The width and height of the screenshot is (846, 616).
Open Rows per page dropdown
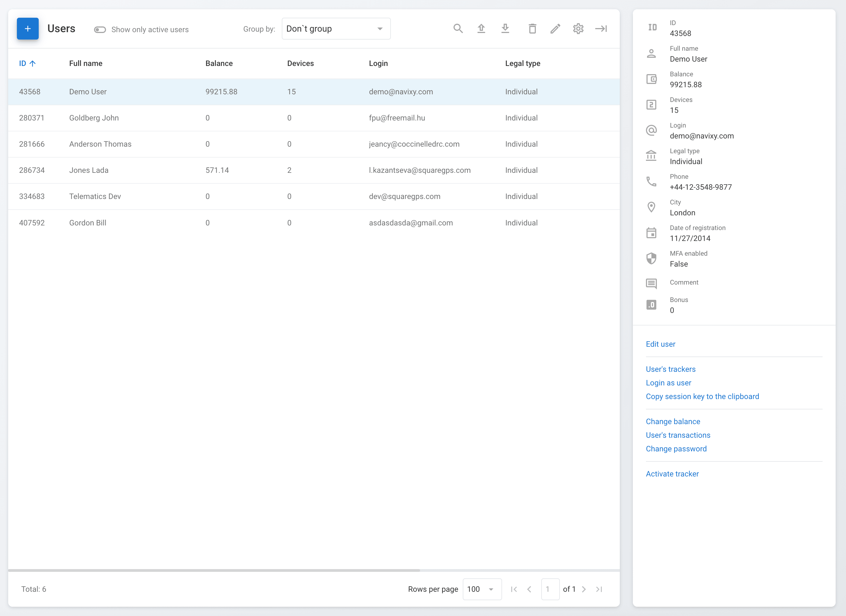pyautogui.click(x=482, y=589)
